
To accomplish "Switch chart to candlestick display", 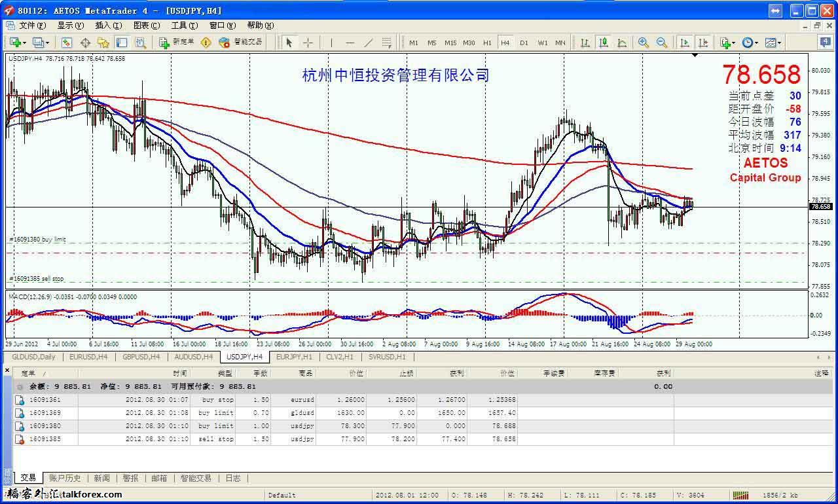I will pos(603,43).
